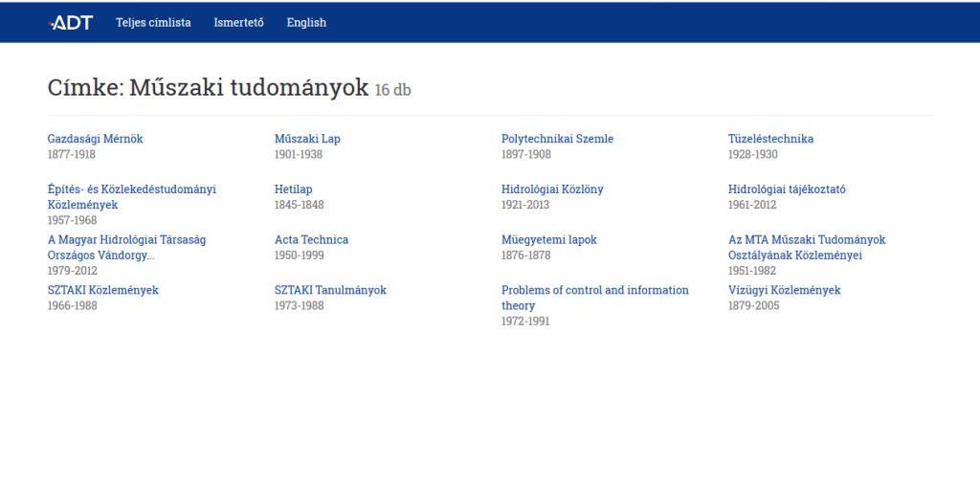Click year range 1879-2005
The height and width of the screenshot is (488, 980).
[754, 306]
